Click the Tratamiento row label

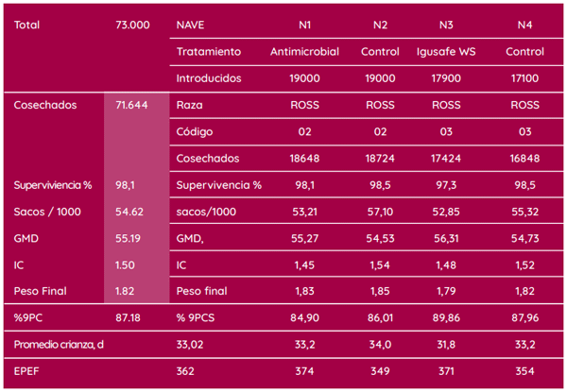pos(209,50)
